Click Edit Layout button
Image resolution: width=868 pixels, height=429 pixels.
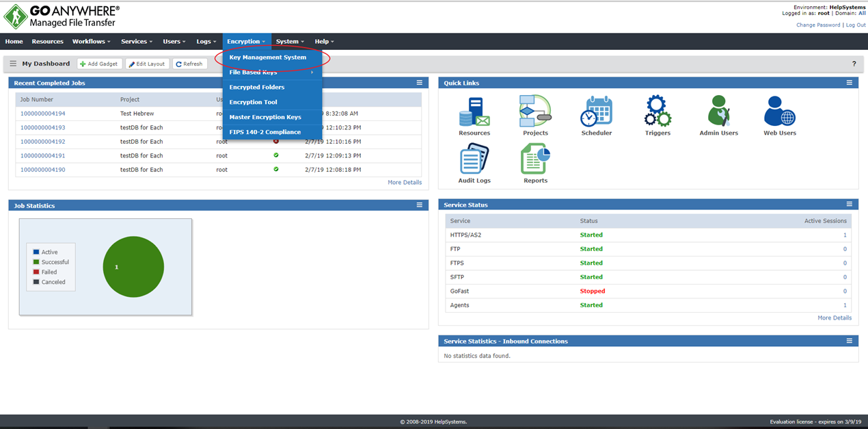tap(147, 64)
